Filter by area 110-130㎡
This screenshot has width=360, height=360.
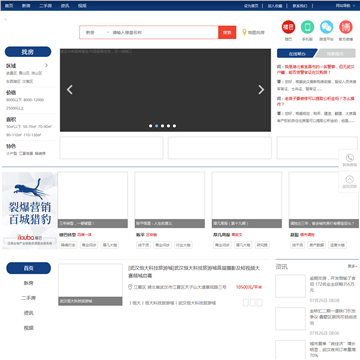pyautogui.click(x=32, y=135)
